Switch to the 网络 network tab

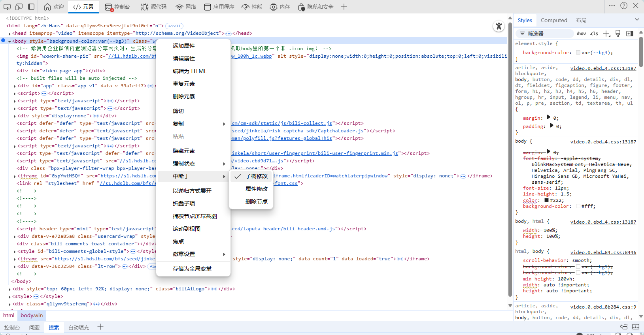pos(186,7)
